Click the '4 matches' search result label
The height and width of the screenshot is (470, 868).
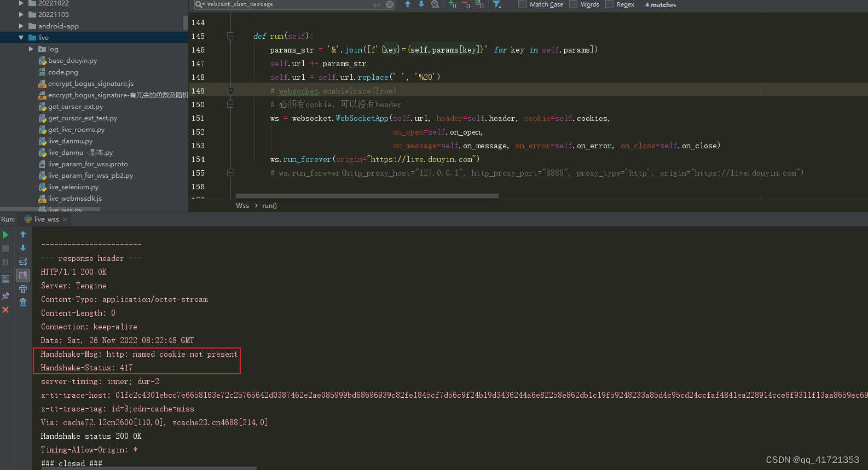pyautogui.click(x=660, y=5)
